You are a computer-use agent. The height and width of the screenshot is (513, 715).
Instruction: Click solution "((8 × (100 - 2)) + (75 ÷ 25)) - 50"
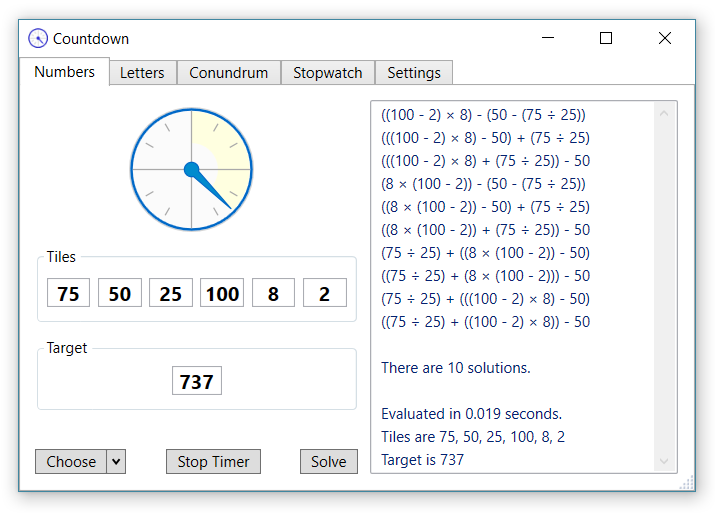tap(486, 230)
